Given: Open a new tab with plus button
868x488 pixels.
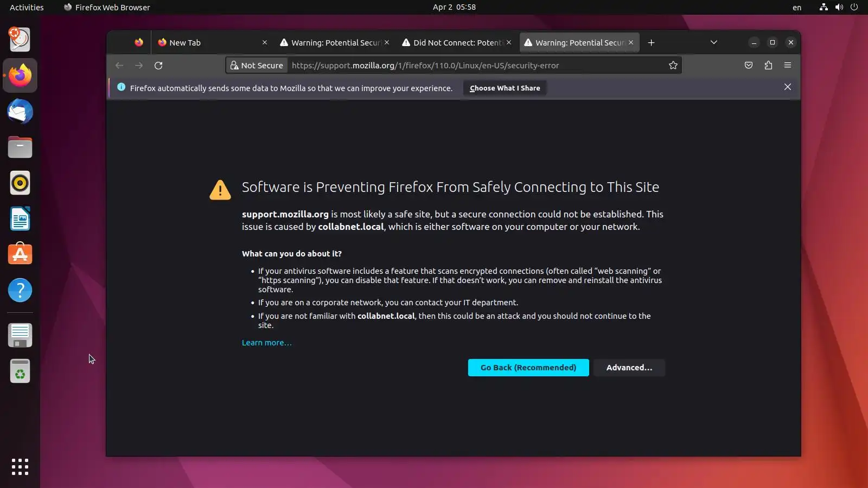Looking at the screenshot, I should [x=651, y=42].
